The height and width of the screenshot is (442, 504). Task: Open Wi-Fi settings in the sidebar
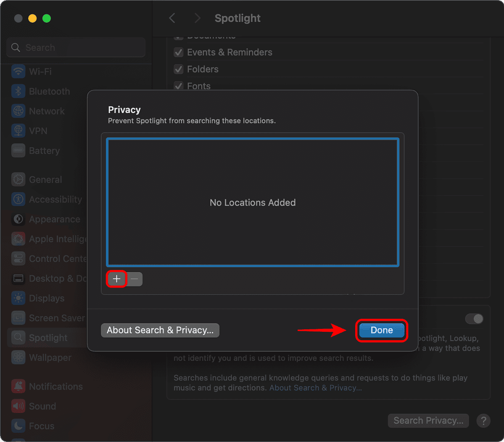18,71
